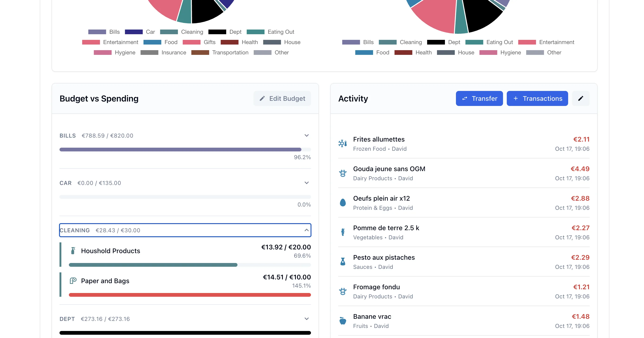644x338 pixels.
Task: Click the spray bottle icon for Houshold Products
Action: click(73, 251)
